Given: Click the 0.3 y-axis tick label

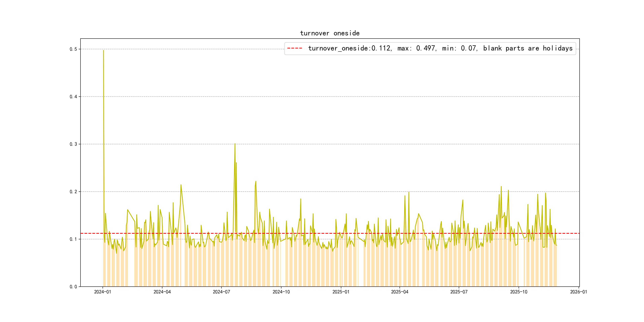Looking at the screenshot, I should [x=73, y=144].
